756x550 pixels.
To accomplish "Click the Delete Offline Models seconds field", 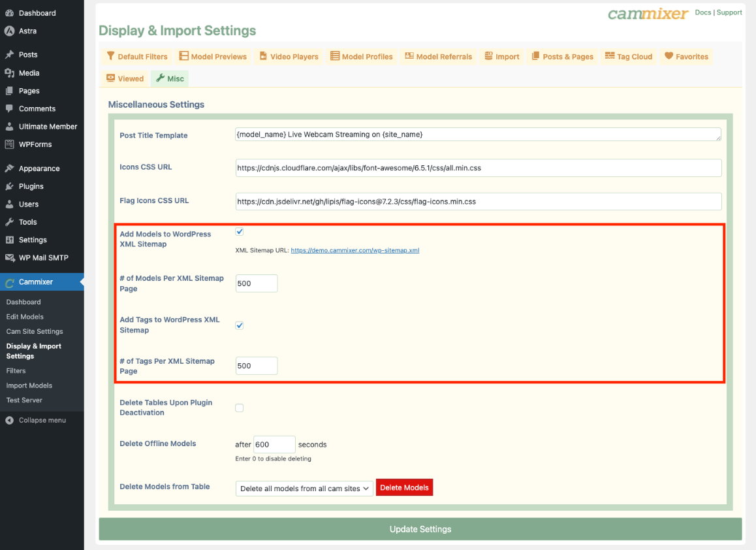I will coord(274,444).
